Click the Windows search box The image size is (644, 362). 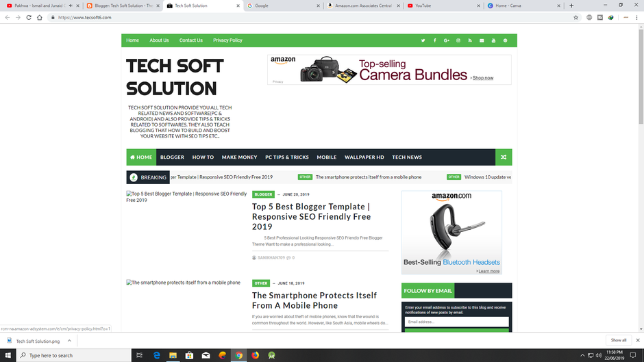tap(74, 355)
